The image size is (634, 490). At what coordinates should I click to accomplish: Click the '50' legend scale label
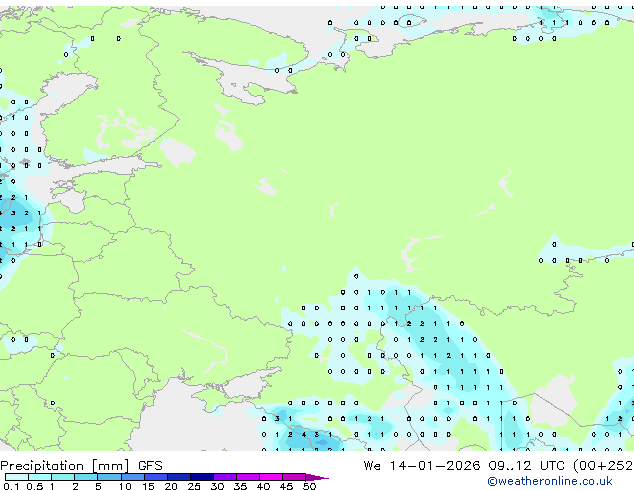(x=310, y=486)
